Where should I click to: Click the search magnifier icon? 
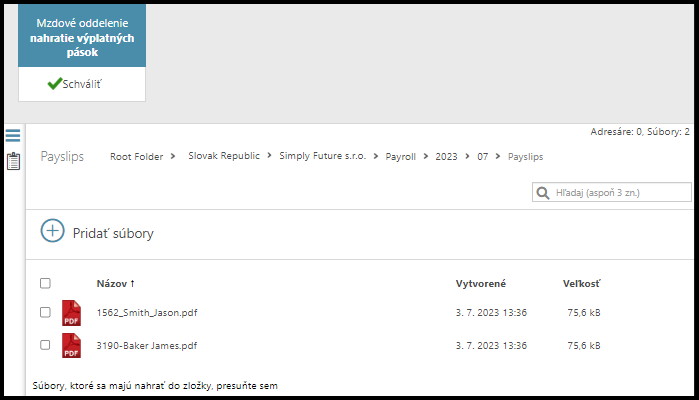pyautogui.click(x=543, y=192)
